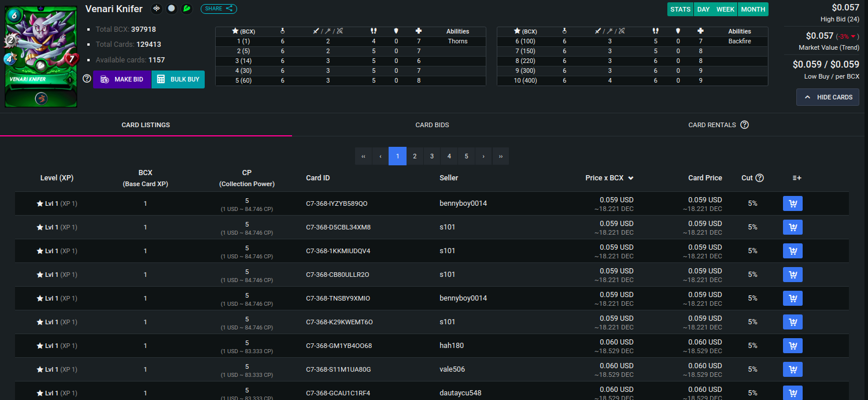Screen dimensions: 868x400
Task: Collapse listings with Hide Cards
Action: coord(828,97)
